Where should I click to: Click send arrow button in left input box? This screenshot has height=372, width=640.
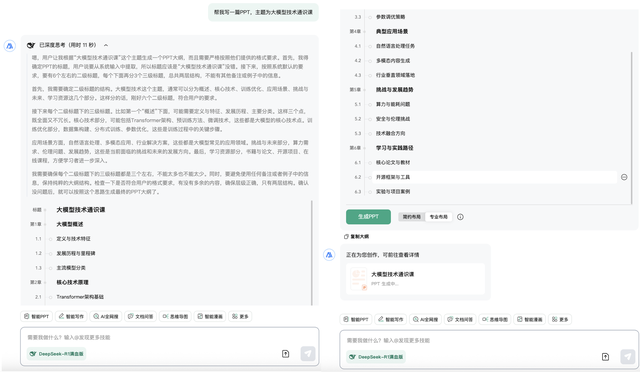point(308,354)
